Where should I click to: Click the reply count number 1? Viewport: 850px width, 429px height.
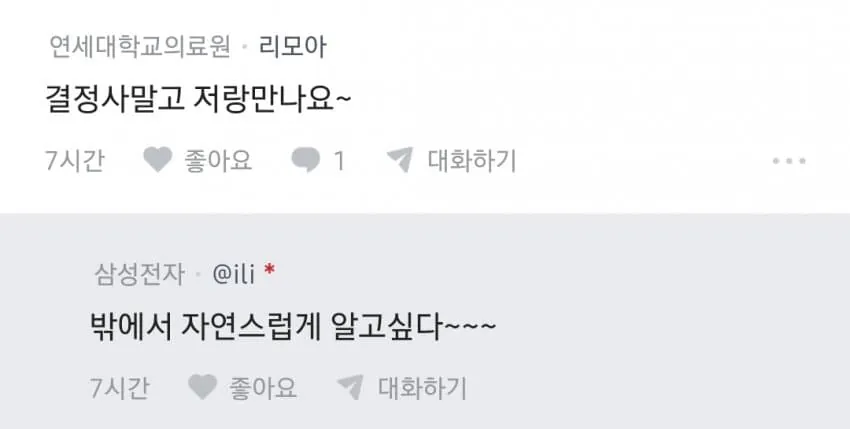click(x=339, y=161)
